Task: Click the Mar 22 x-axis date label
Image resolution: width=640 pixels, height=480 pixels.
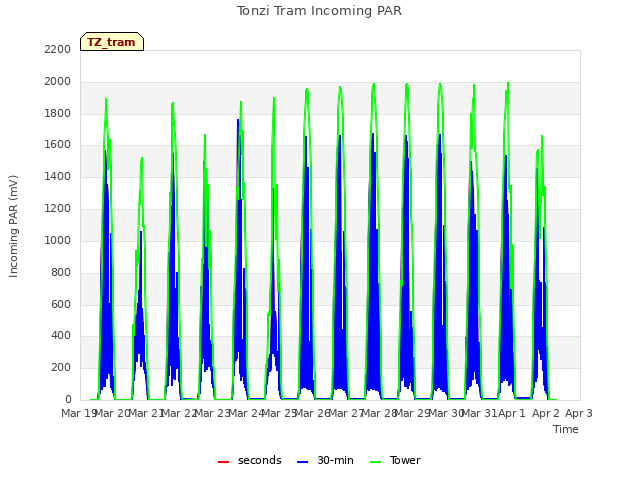Action: pos(179,413)
